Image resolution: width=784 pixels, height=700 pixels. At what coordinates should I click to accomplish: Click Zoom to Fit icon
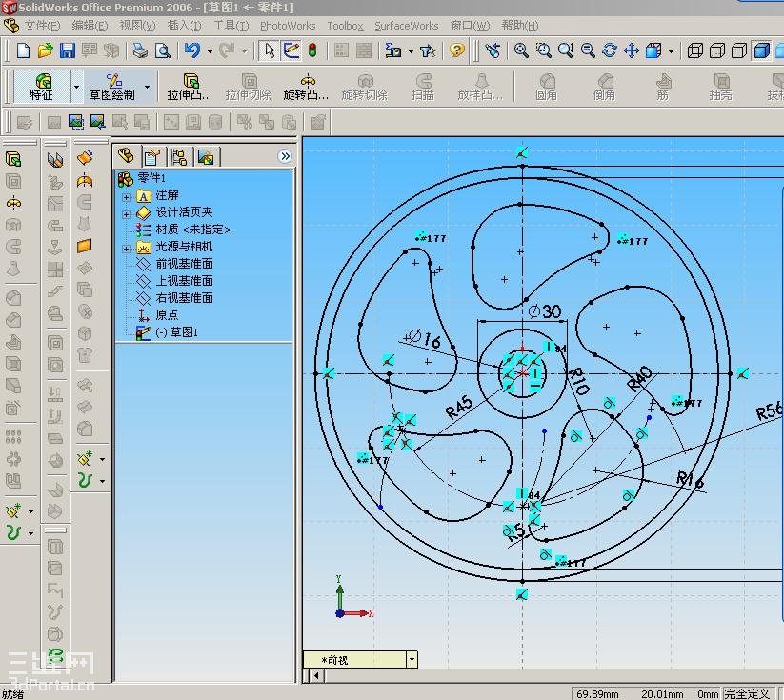[521, 50]
